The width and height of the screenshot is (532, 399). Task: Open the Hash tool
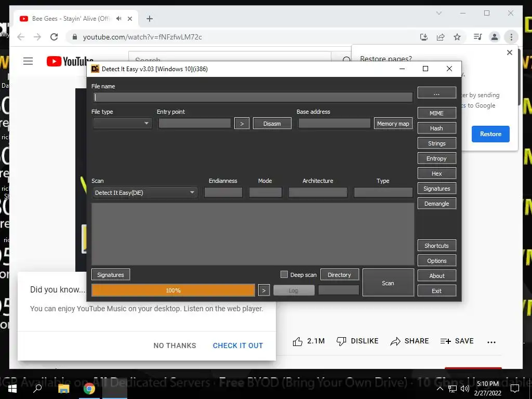click(x=436, y=128)
